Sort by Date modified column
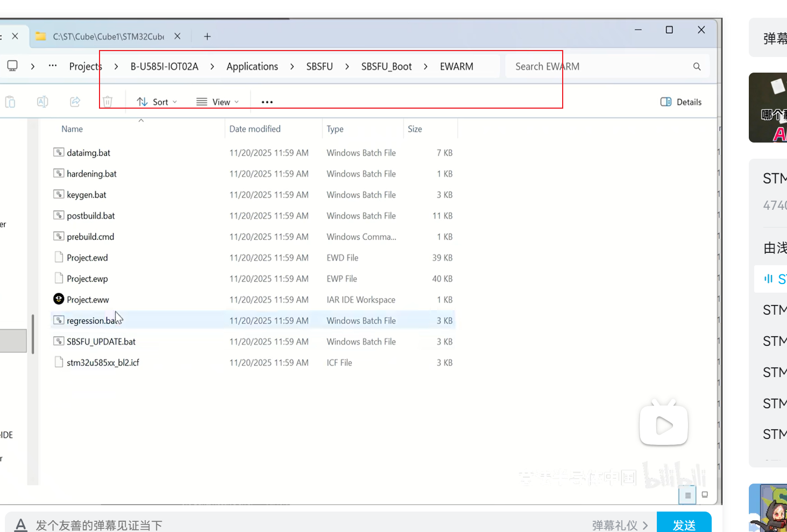This screenshot has height=532, width=787. pyautogui.click(x=255, y=129)
